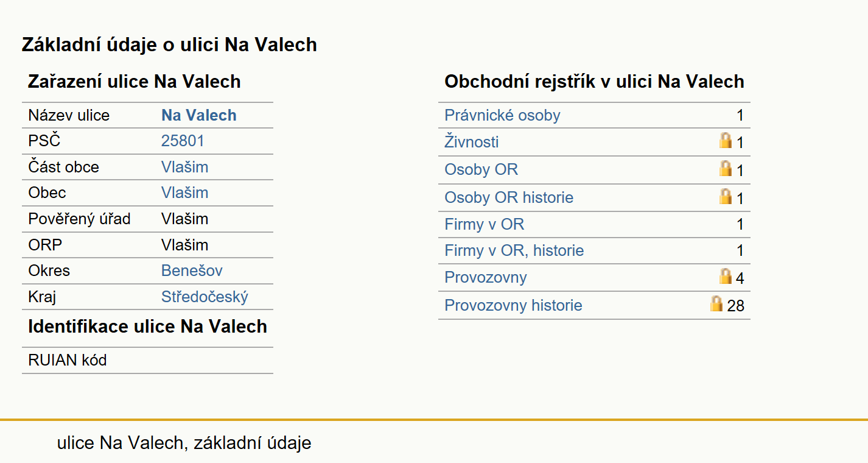
Task: Click lock icon beside Provozovny historie count
Action: pos(716,303)
